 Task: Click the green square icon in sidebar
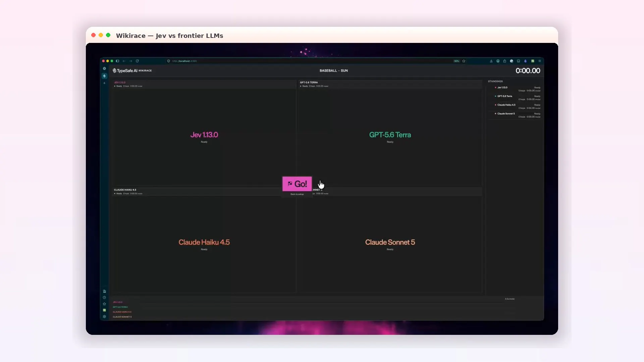[104, 310]
